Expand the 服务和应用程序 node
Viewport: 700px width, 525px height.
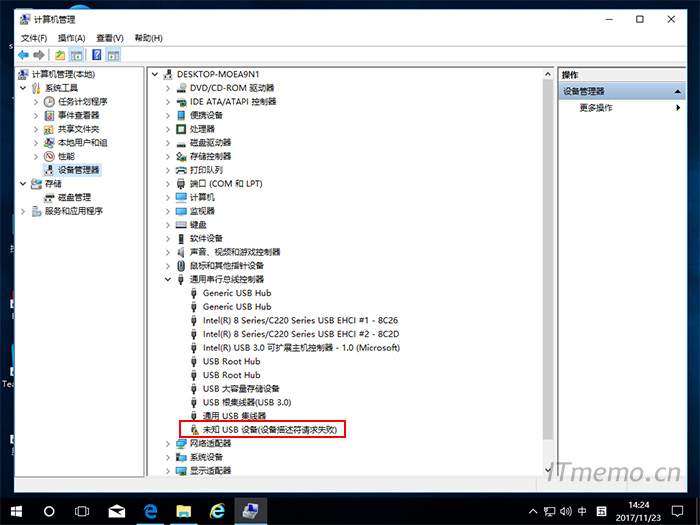tap(23, 211)
